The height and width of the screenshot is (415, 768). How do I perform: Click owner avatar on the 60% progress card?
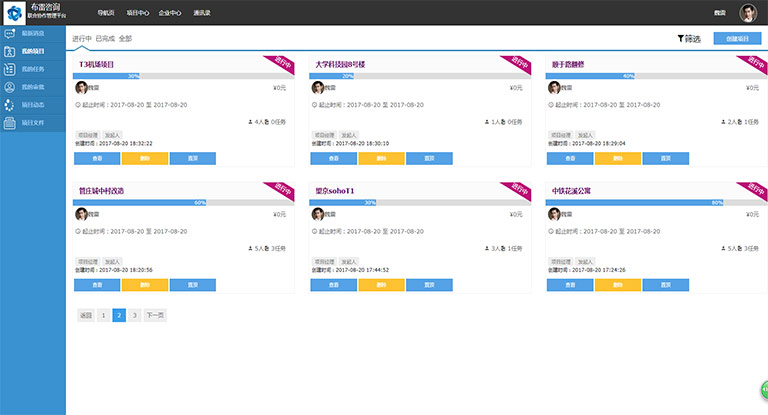point(81,214)
